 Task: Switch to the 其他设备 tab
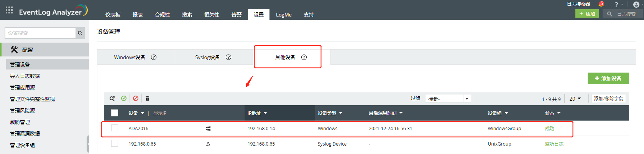pyautogui.click(x=285, y=57)
